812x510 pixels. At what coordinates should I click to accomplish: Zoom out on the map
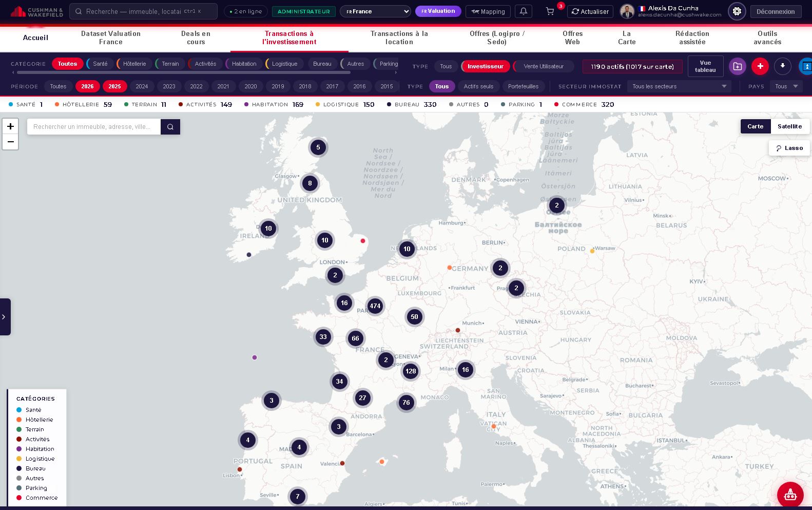(10, 142)
